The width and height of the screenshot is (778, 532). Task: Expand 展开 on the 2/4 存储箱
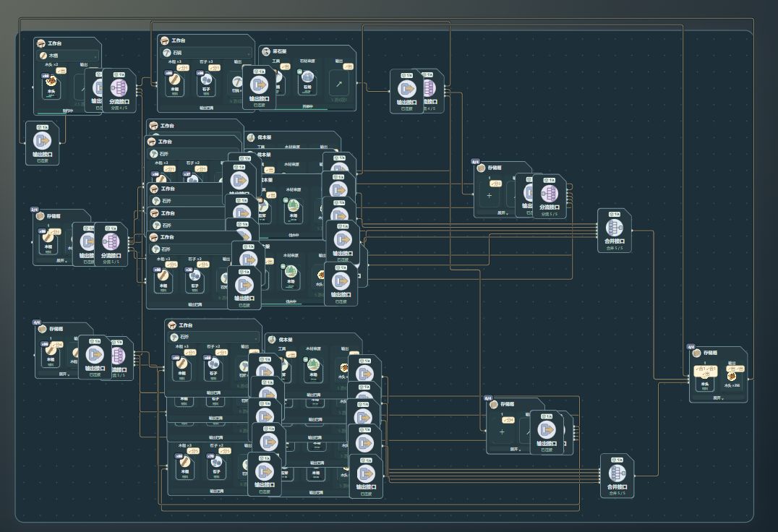61,260
